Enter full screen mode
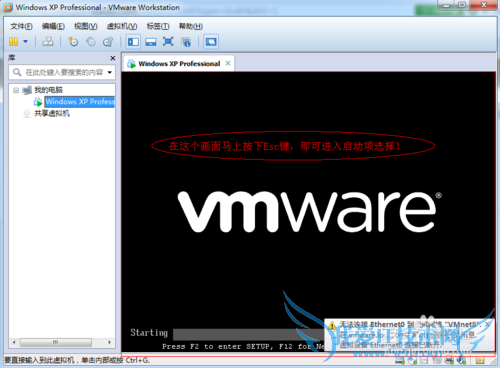This screenshot has width=500, height=368. [x=168, y=42]
